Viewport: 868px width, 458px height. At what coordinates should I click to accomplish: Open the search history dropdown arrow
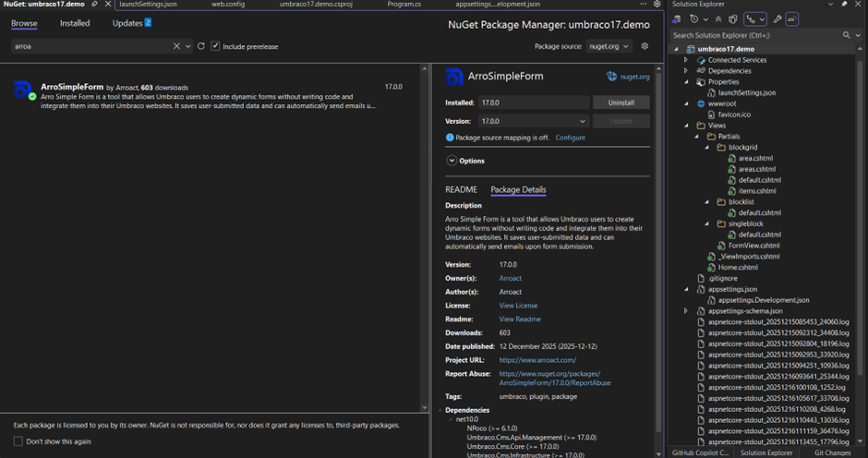[x=188, y=46]
